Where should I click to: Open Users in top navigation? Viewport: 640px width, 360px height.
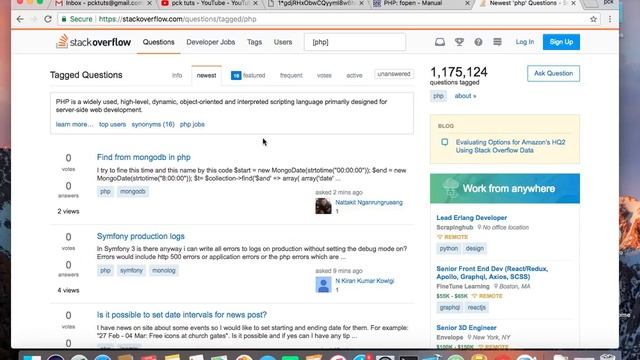[x=283, y=42]
